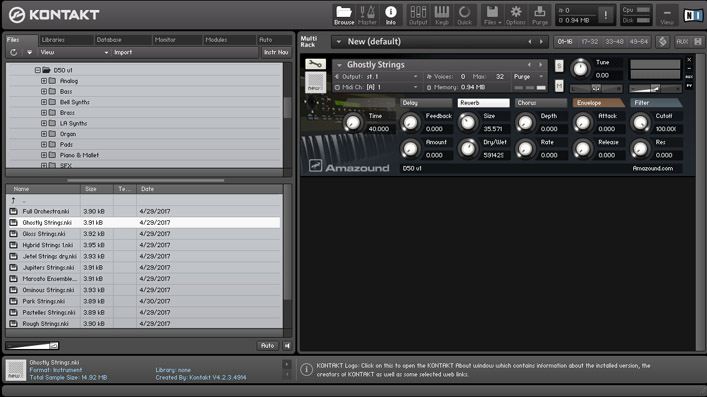Sort file list by Size column
The height and width of the screenshot is (397, 707).
coord(96,189)
